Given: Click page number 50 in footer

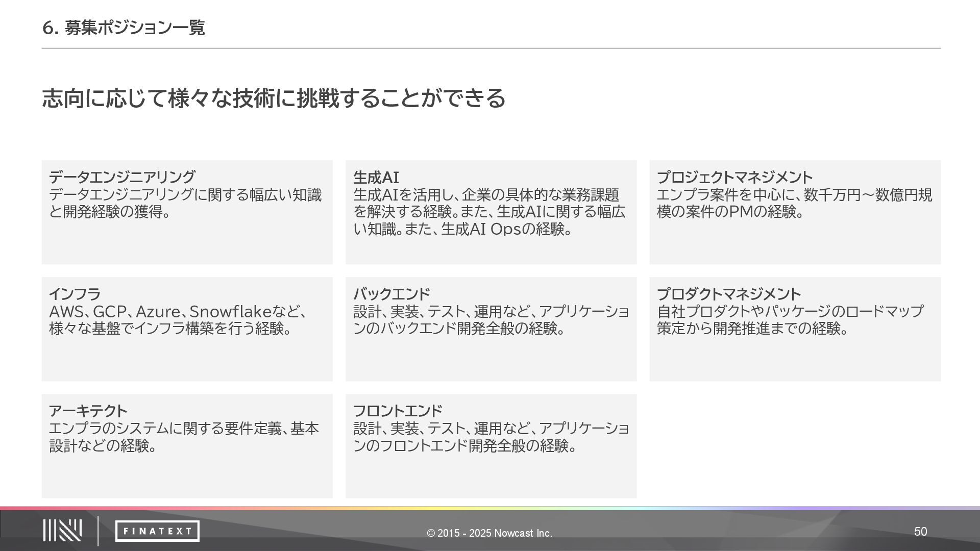Looking at the screenshot, I should click(920, 532).
